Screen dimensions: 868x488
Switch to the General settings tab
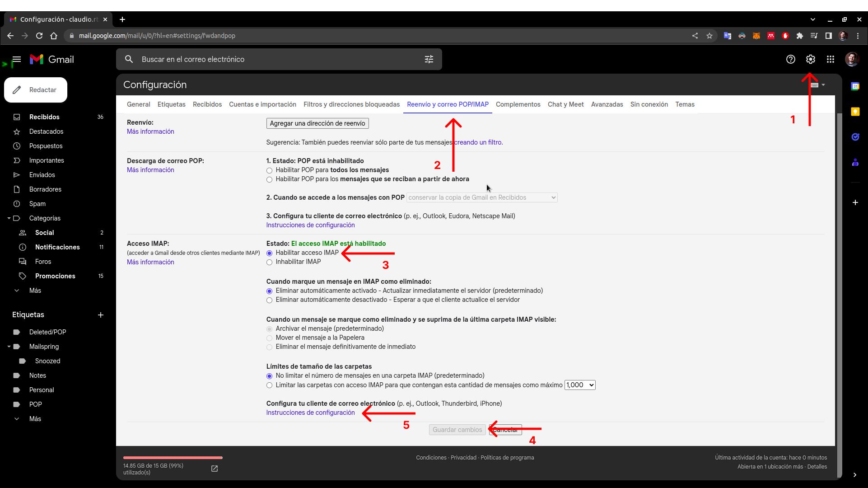[x=138, y=104]
